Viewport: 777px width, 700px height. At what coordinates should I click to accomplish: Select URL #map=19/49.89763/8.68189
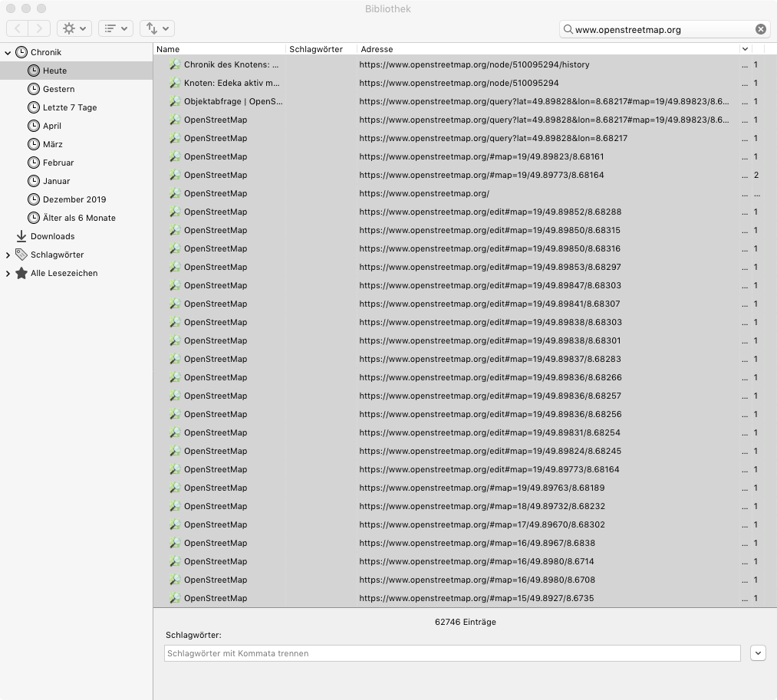click(482, 488)
